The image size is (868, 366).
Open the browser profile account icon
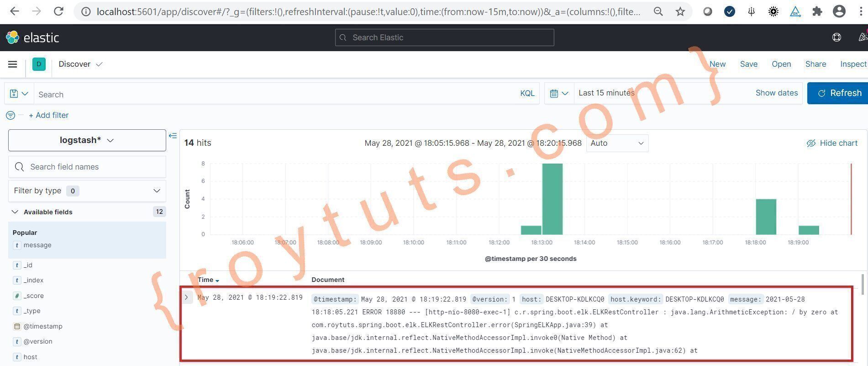(x=839, y=11)
